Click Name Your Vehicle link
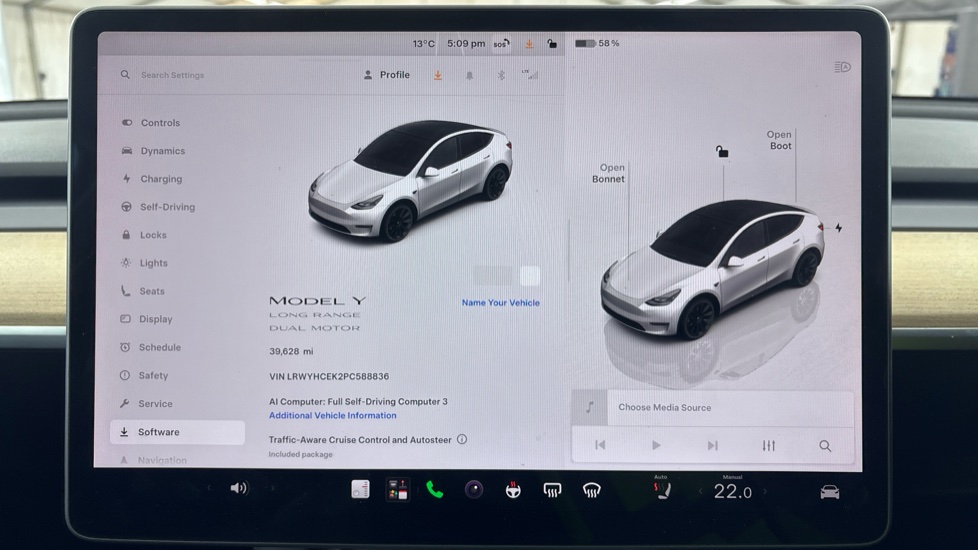 [x=501, y=302]
